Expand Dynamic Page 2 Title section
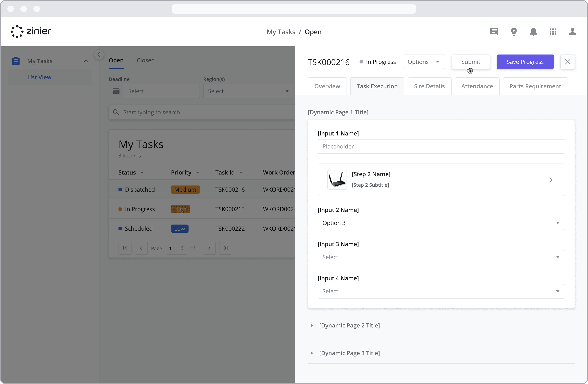This screenshot has width=588, height=384. pyautogui.click(x=312, y=325)
